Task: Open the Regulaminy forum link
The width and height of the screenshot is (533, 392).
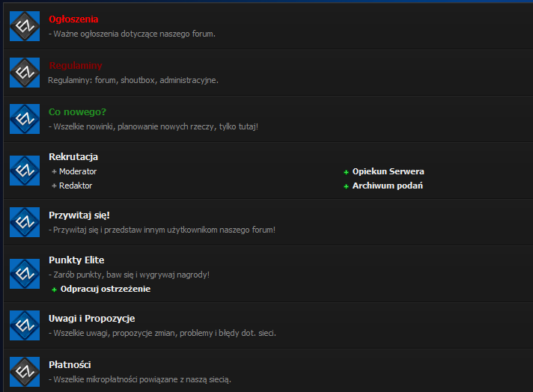Action: [x=76, y=66]
